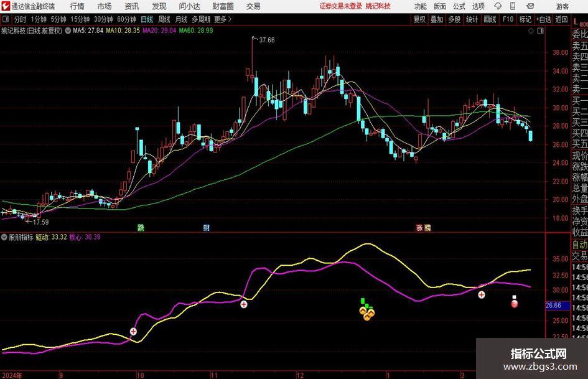This screenshot has width=588, height=379.
Task: Open the 财富圈 menu
Action: click(x=223, y=6)
